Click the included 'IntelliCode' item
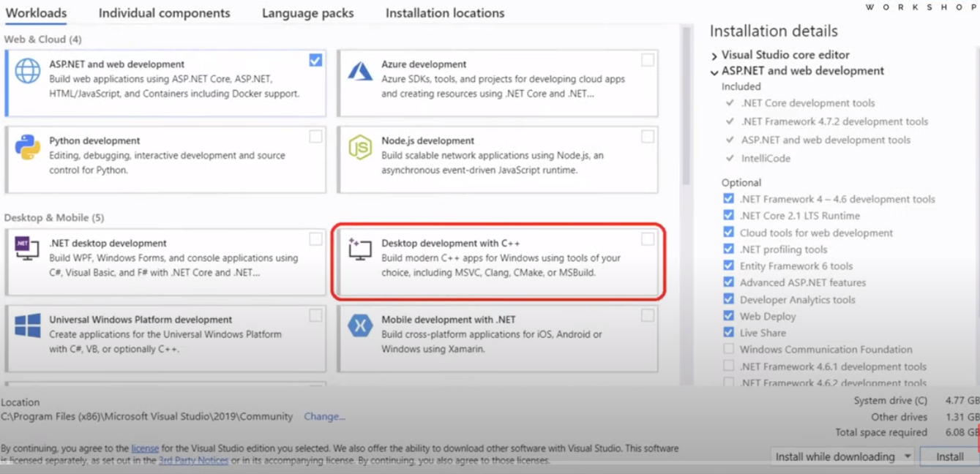The width and height of the screenshot is (980, 474). [x=766, y=158]
